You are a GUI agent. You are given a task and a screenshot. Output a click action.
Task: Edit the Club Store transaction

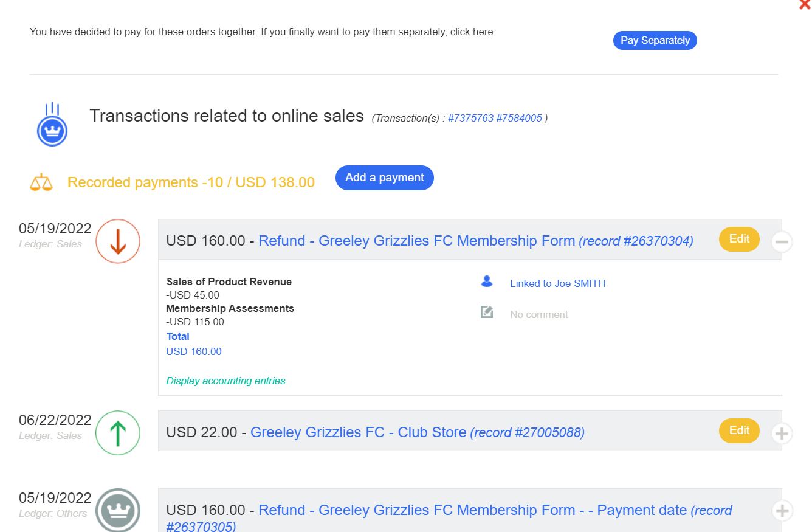739,430
